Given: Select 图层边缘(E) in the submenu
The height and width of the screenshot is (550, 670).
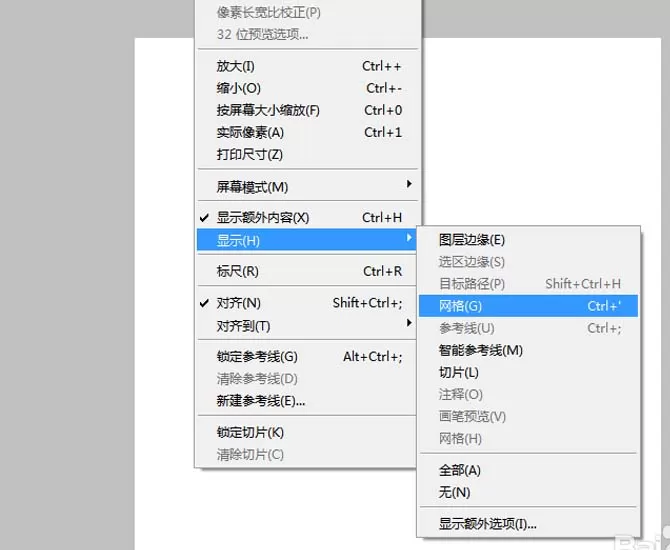Looking at the screenshot, I should [528, 240].
